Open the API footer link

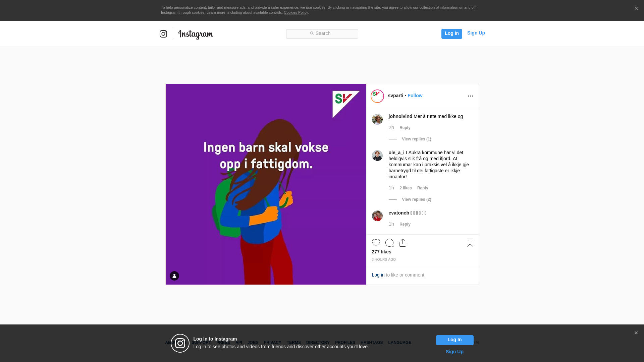tap(239, 343)
